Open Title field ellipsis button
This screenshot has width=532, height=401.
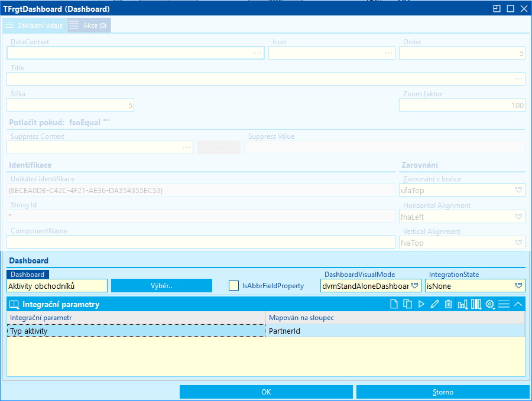pyautogui.click(x=519, y=79)
